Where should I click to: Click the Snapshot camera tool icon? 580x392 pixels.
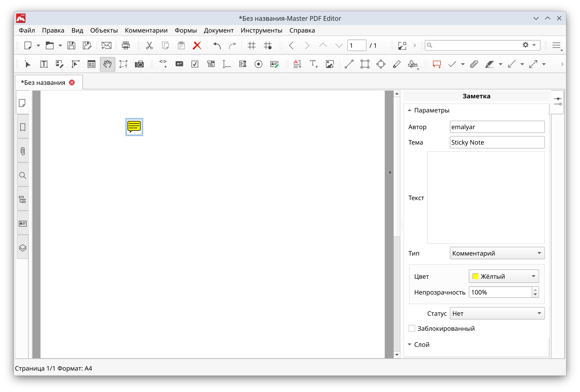(x=139, y=64)
